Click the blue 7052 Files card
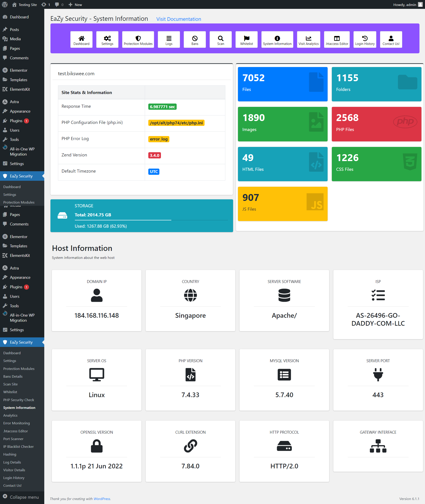 283,84
